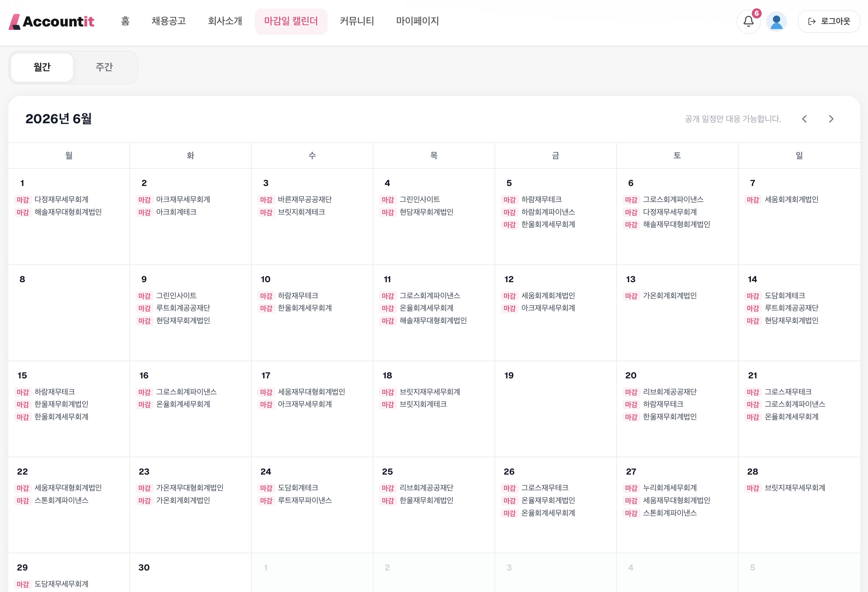The image size is (868, 592).
Task: Open the 채용공고 menu
Action: point(168,21)
